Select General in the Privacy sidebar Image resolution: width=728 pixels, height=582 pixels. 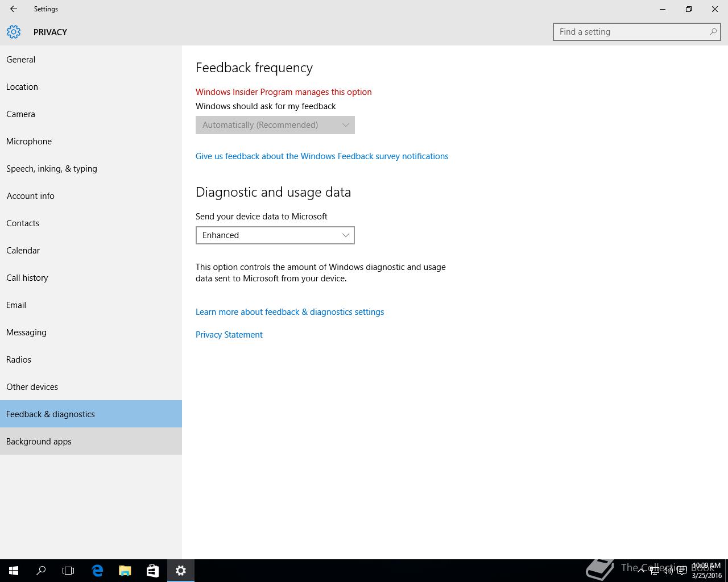point(91,59)
